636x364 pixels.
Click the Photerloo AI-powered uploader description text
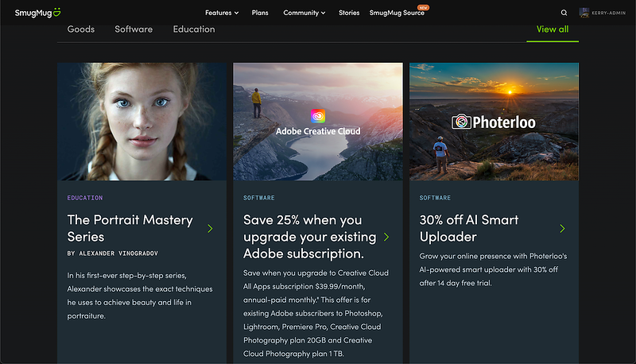tap(493, 269)
